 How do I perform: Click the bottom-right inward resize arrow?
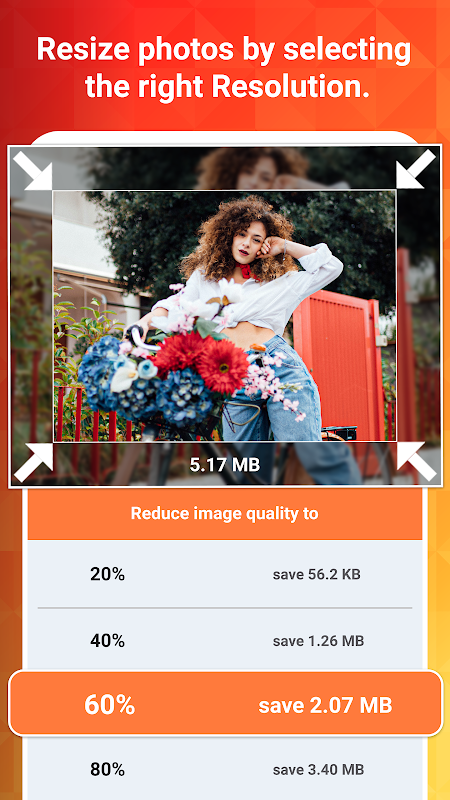[x=416, y=461]
